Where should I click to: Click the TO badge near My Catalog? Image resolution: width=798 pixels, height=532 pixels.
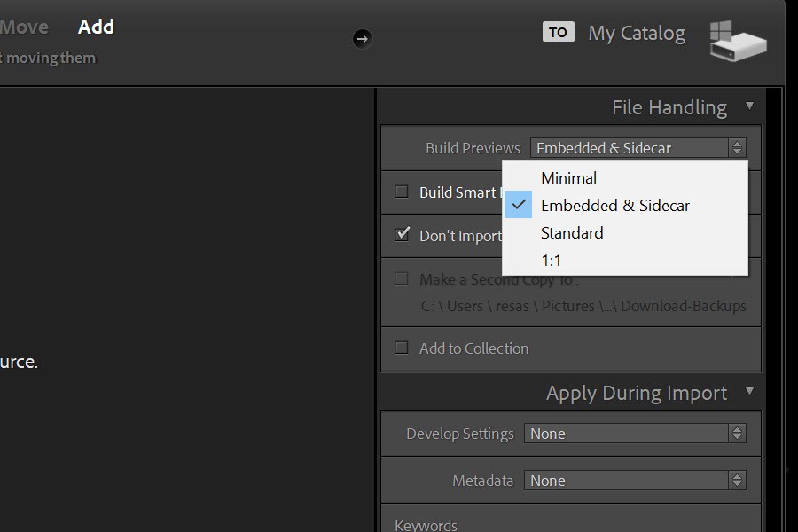click(x=558, y=32)
